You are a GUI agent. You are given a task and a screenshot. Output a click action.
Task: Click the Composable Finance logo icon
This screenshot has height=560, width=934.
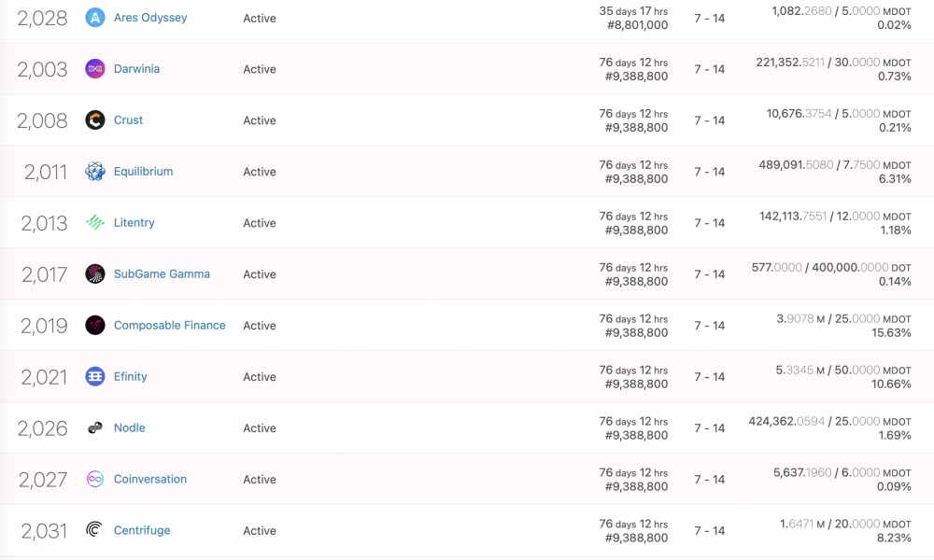point(94,325)
